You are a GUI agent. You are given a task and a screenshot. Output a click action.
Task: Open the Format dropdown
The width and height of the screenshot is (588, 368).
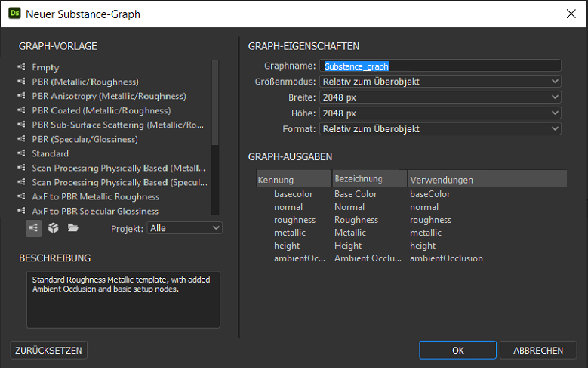click(x=440, y=129)
